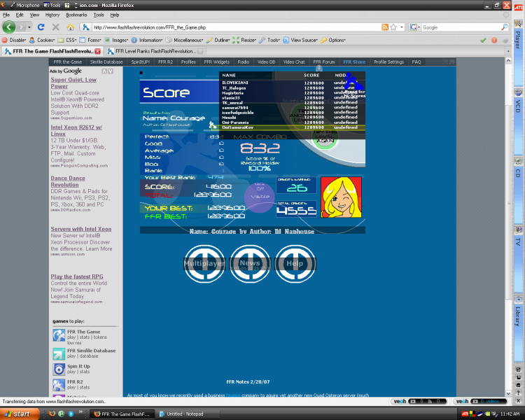Click the Windows Start button
The width and height of the screenshot is (525, 420).
[x=20, y=414]
